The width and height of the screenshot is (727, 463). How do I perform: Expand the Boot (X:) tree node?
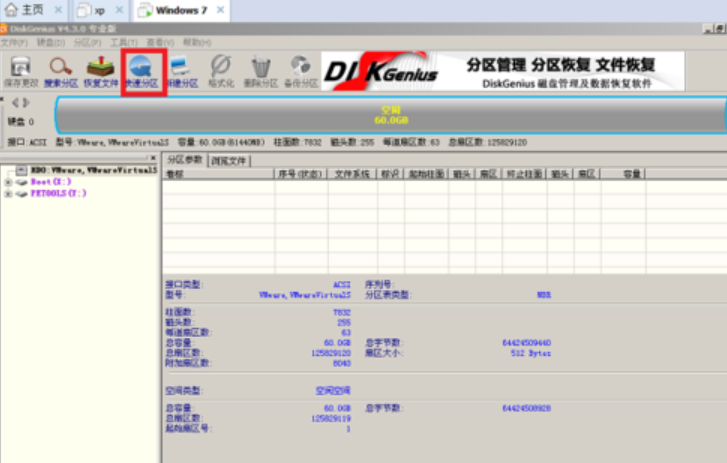[8, 182]
